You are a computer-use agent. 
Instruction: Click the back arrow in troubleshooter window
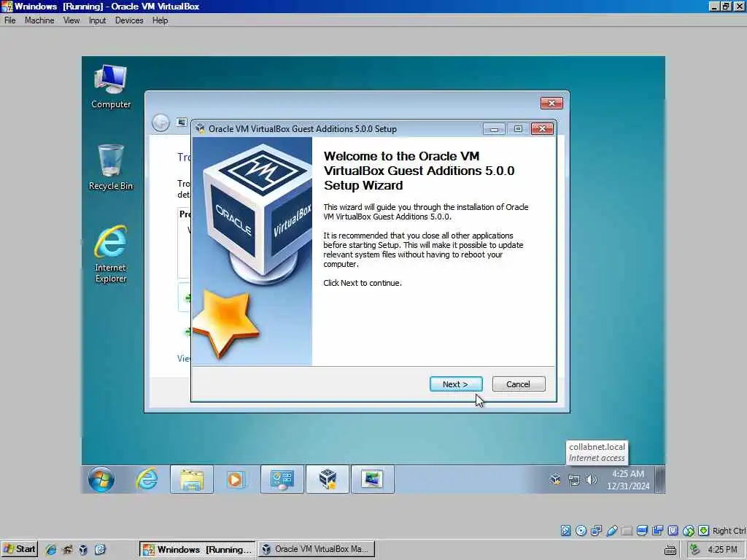pyautogui.click(x=160, y=122)
